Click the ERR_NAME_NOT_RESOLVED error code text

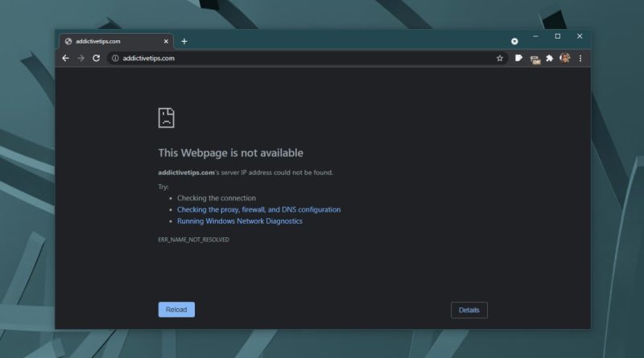[193, 240]
